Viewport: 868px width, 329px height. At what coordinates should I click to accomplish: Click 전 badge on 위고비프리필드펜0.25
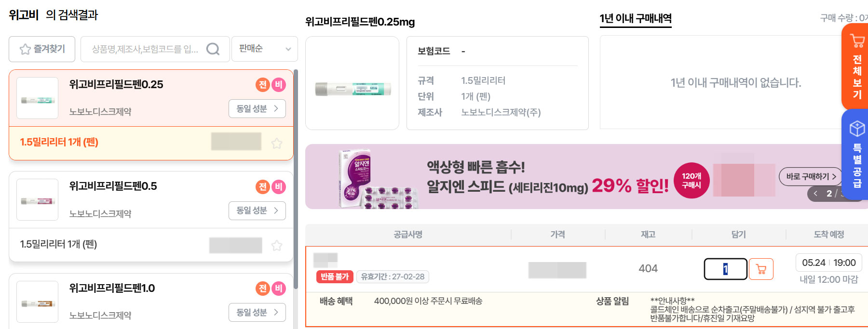tap(263, 85)
